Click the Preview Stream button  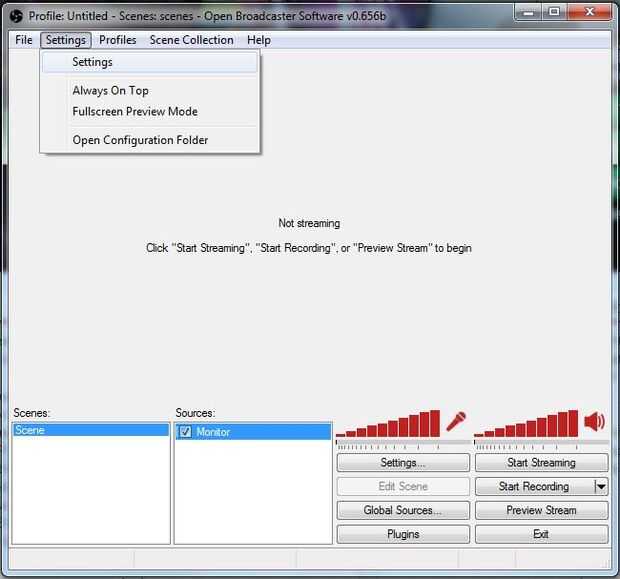pos(541,510)
